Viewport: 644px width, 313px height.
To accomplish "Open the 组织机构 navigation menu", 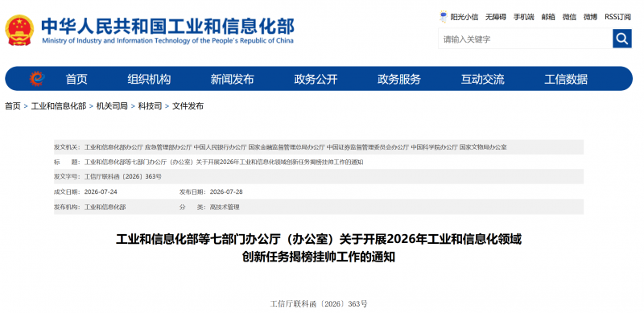I will [149, 79].
